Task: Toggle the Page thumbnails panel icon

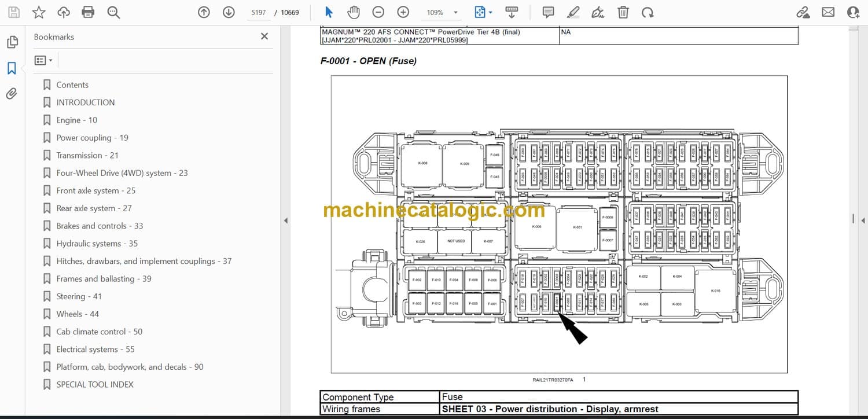Action: point(12,42)
